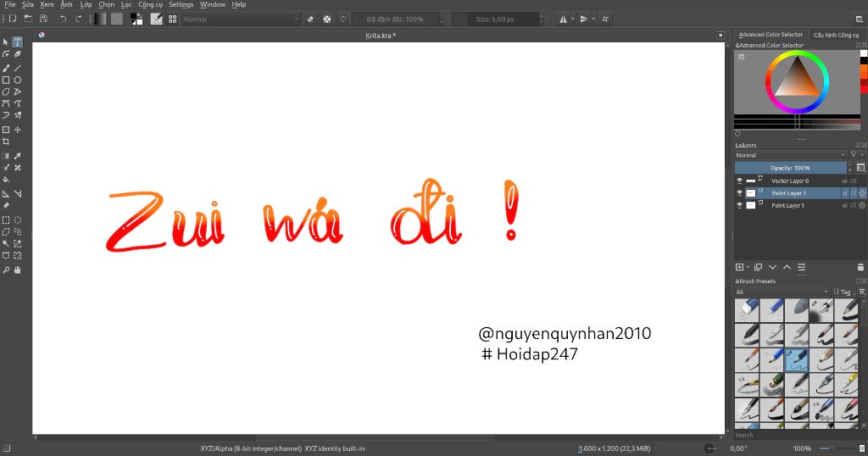
Task: Enable the Tag checkbox in Brush Presets
Action: pyautogui.click(x=837, y=292)
